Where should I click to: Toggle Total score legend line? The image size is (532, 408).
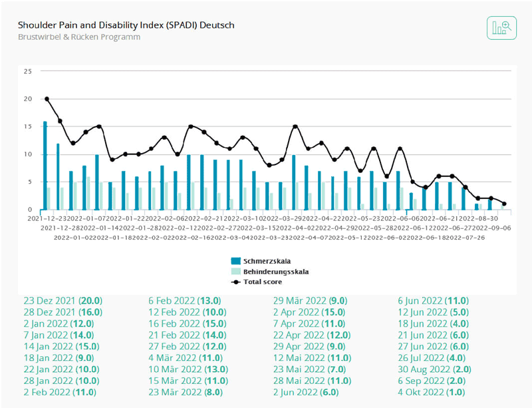[x=257, y=282]
